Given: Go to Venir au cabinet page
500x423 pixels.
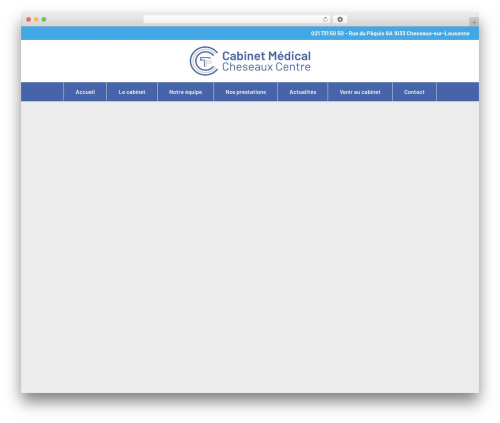Looking at the screenshot, I should pyautogui.click(x=360, y=92).
